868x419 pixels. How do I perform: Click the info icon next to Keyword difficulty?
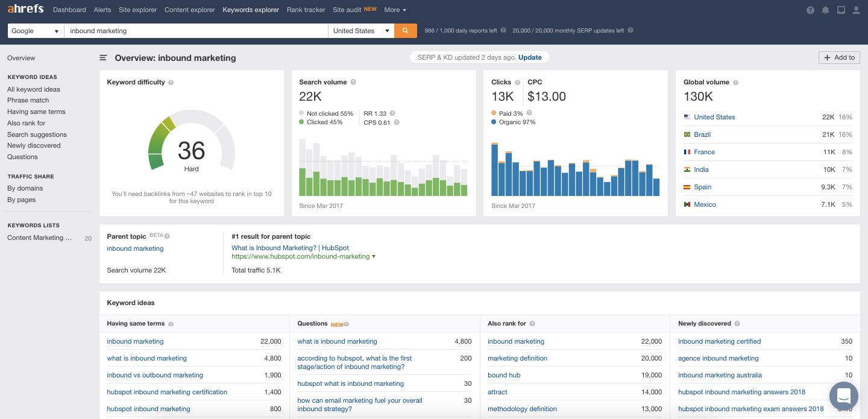(171, 83)
